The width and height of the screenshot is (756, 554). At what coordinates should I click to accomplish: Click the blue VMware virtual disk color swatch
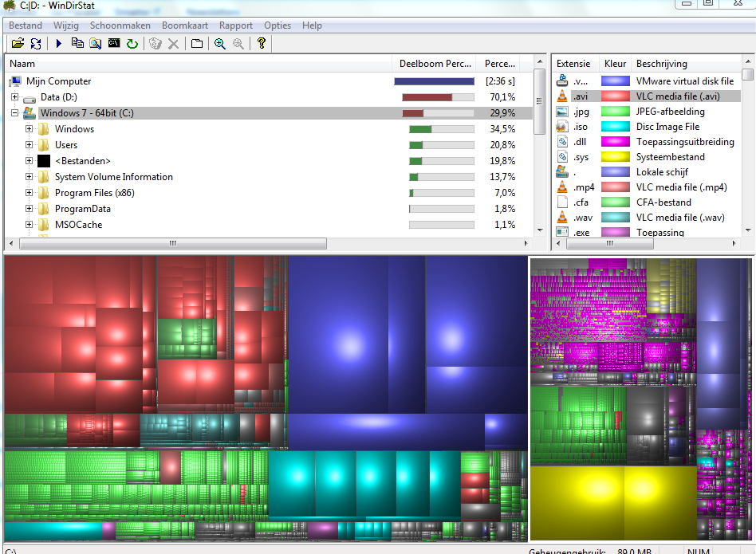point(615,81)
